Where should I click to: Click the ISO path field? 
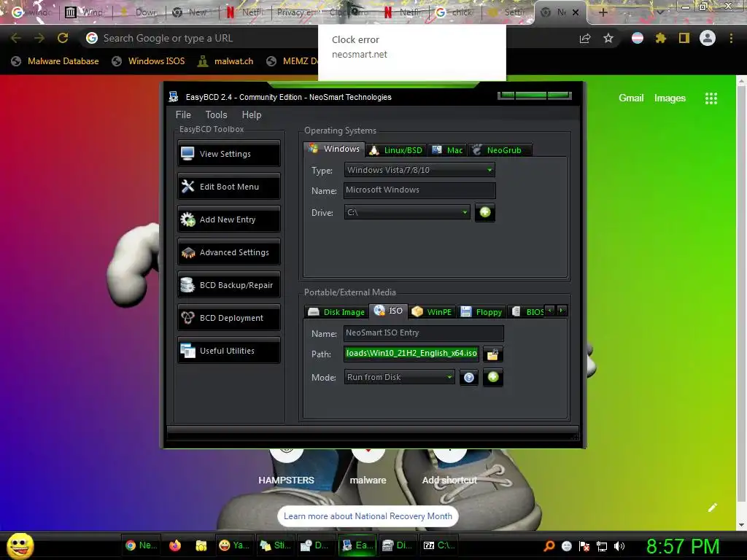(x=411, y=354)
